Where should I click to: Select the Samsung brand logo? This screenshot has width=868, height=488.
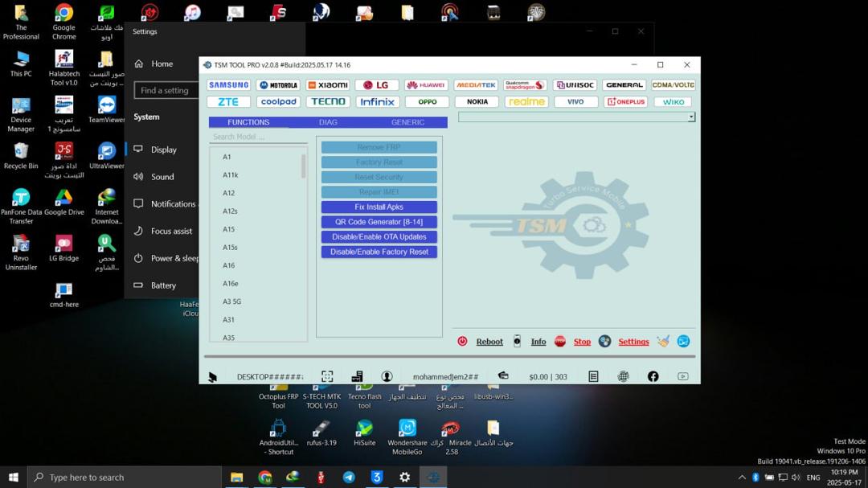[x=228, y=84]
